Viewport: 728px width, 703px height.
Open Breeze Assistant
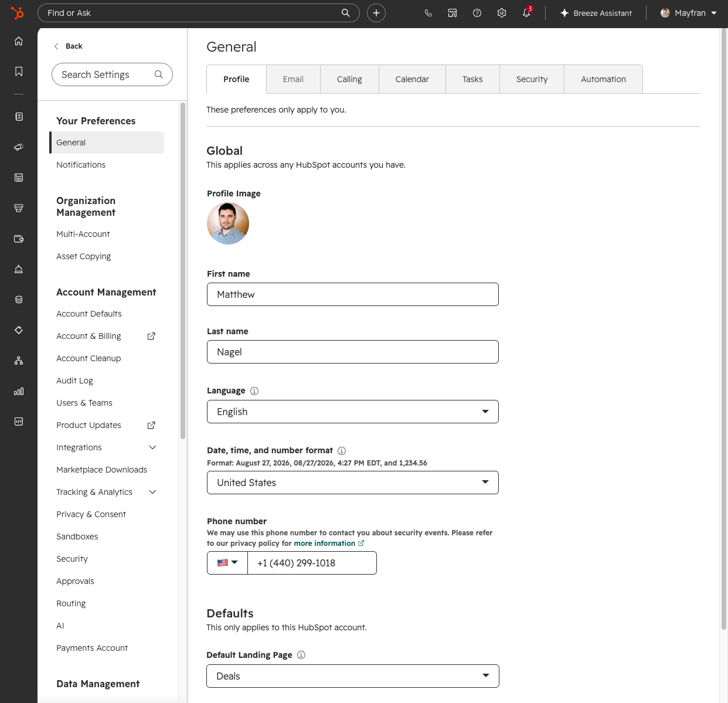596,13
